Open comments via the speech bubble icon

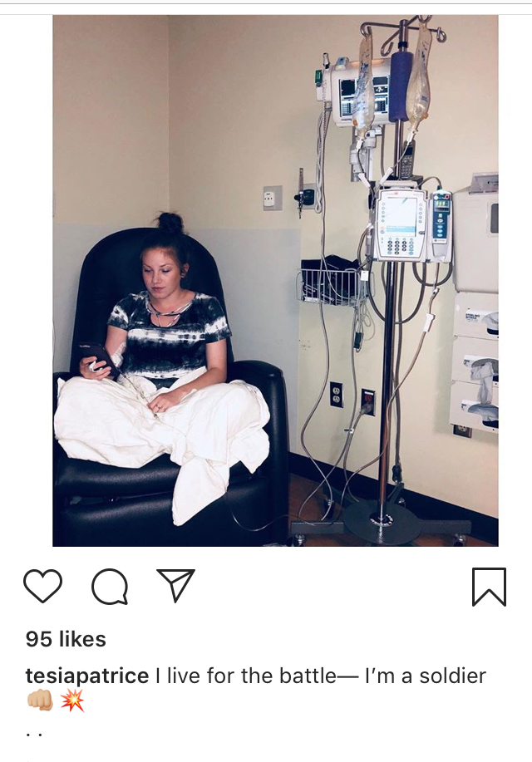click(x=110, y=586)
